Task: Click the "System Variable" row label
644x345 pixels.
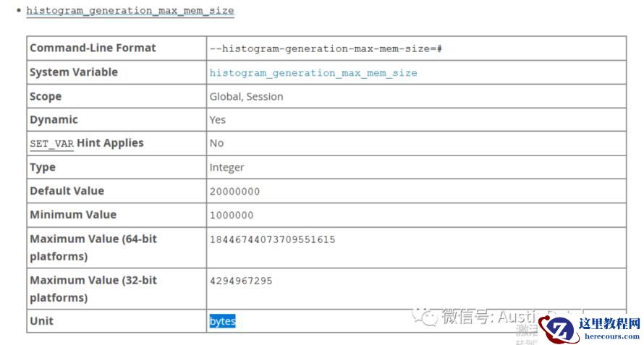Action: pos(73,72)
